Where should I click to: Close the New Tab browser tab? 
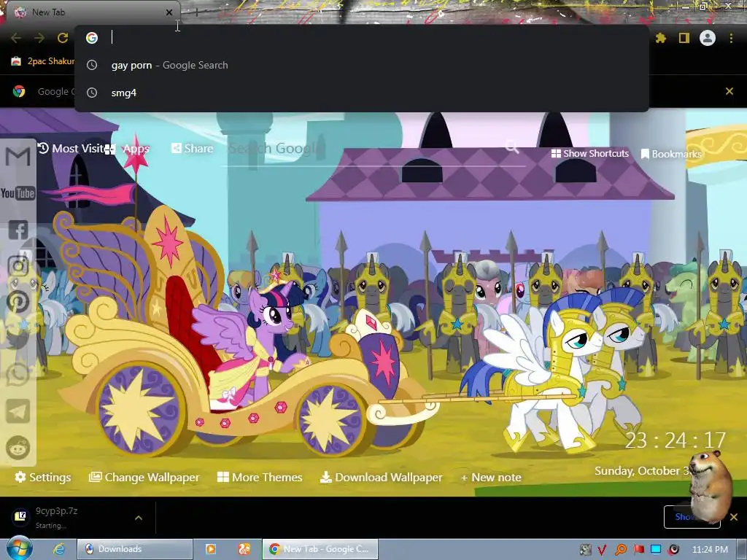(169, 12)
